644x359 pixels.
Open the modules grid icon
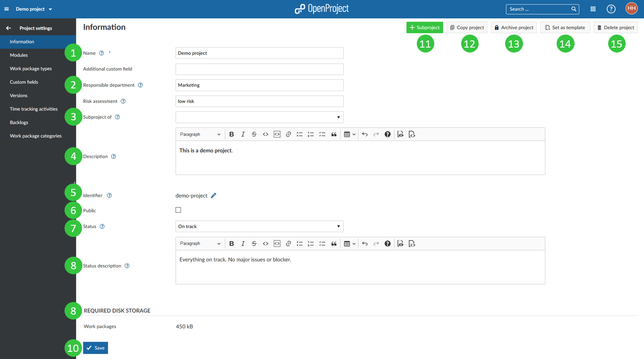(x=593, y=9)
